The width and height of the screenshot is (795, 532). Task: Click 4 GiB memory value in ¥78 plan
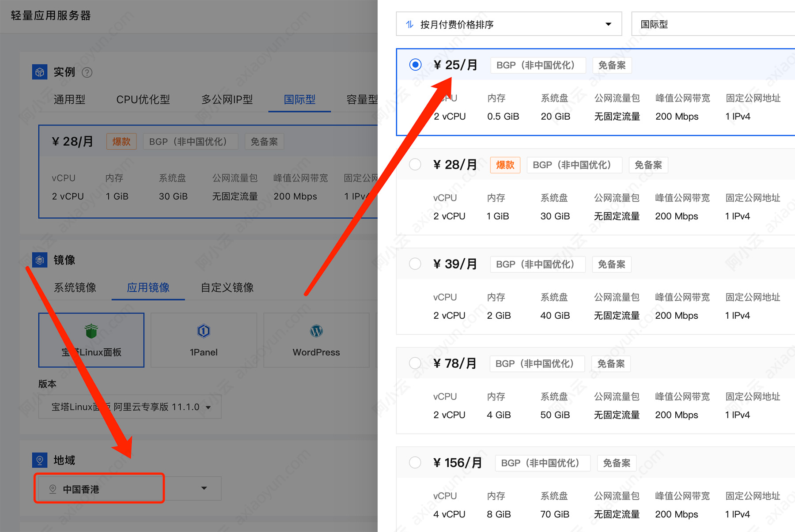[x=499, y=415]
